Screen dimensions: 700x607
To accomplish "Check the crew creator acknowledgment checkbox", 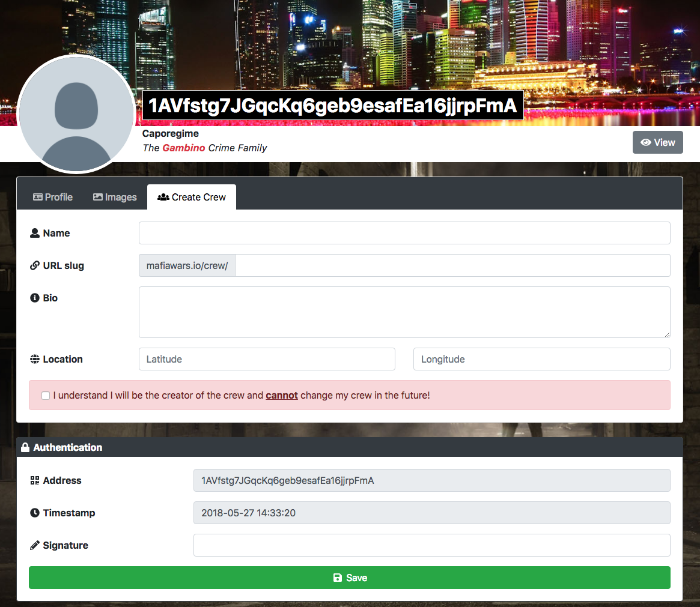I will click(x=46, y=396).
